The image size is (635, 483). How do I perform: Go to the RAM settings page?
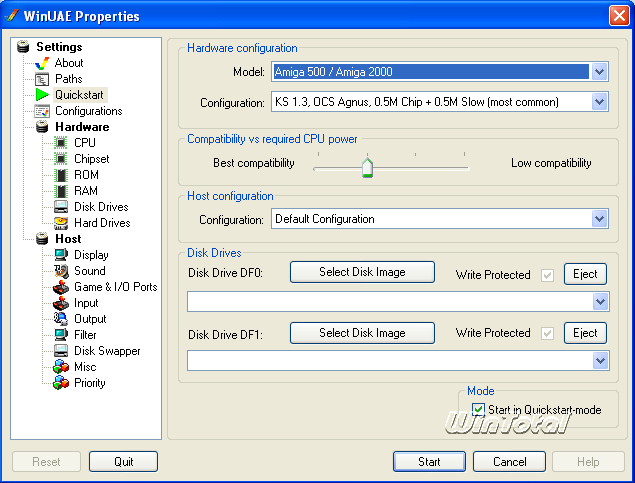(x=86, y=191)
